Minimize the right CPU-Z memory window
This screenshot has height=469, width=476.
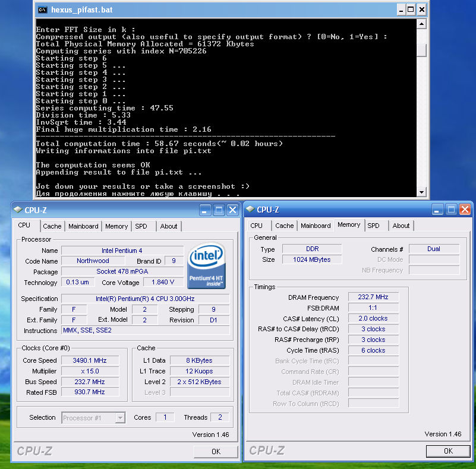(437, 210)
